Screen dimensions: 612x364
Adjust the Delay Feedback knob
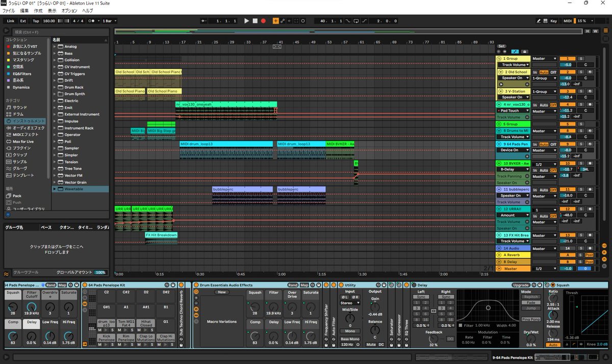click(x=433, y=338)
